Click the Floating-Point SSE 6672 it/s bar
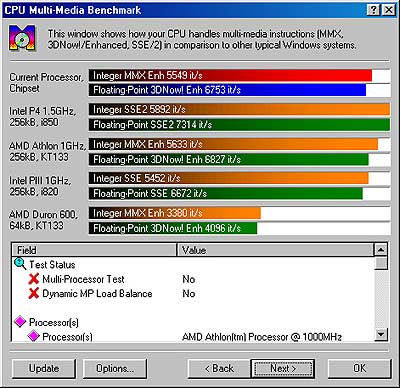 226,193
